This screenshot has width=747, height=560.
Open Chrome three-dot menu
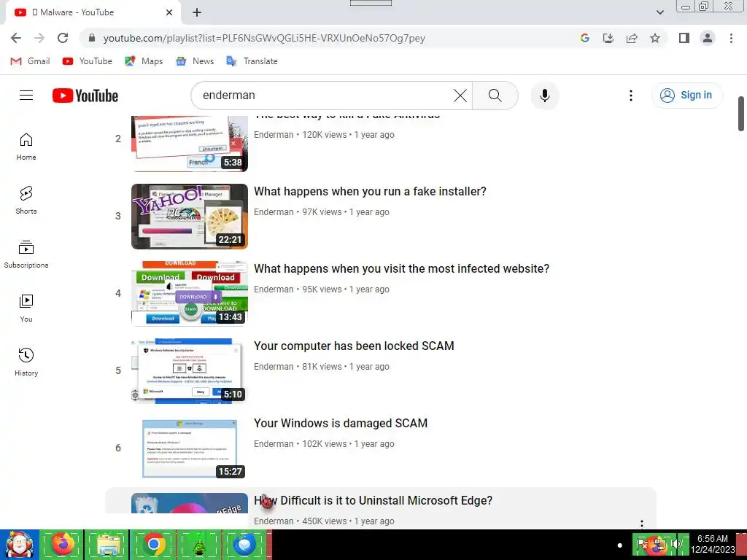click(x=731, y=38)
